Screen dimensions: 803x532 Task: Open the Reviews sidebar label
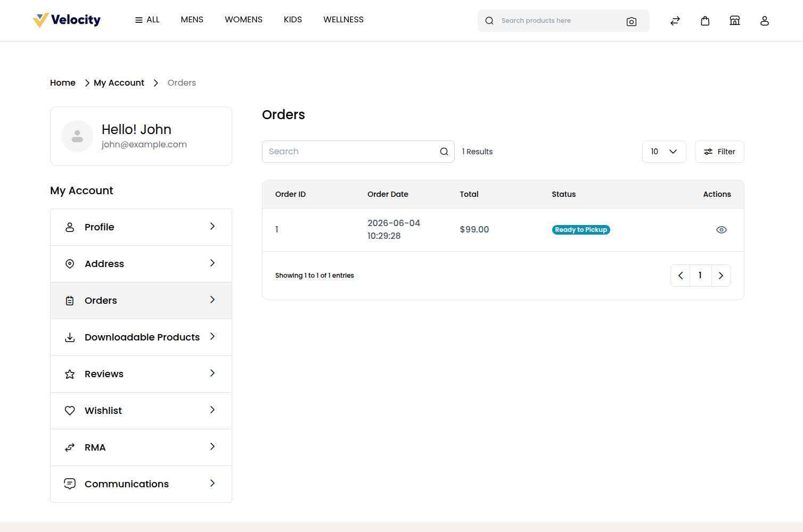click(x=104, y=374)
